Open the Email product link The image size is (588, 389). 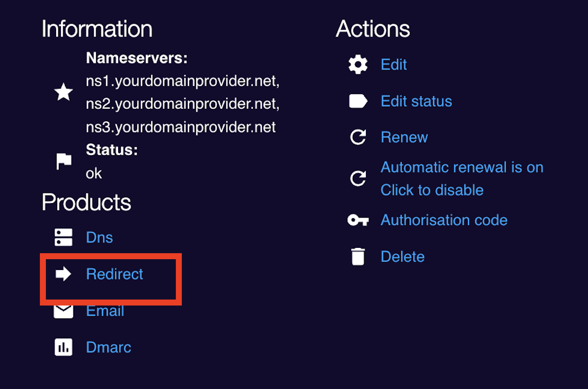click(x=105, y=311)
